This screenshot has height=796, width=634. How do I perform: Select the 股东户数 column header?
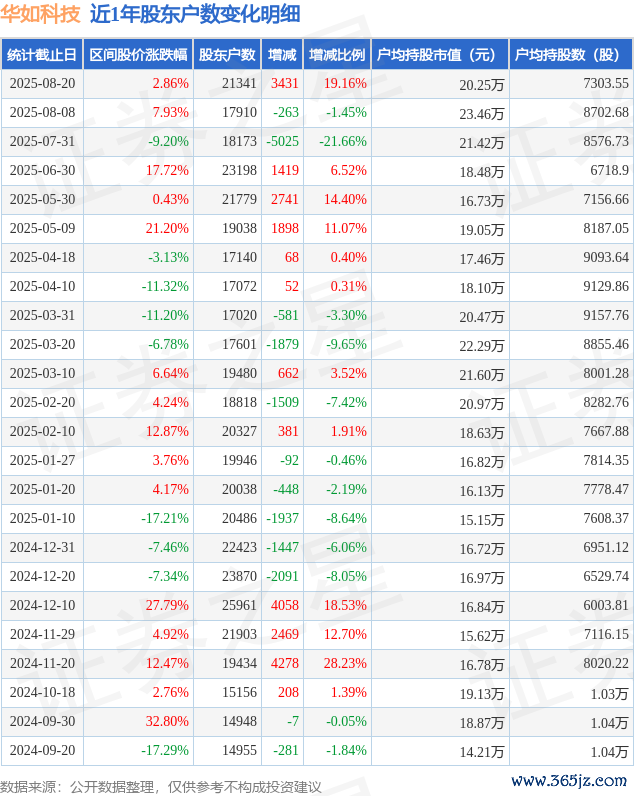[x=227, y=54]
